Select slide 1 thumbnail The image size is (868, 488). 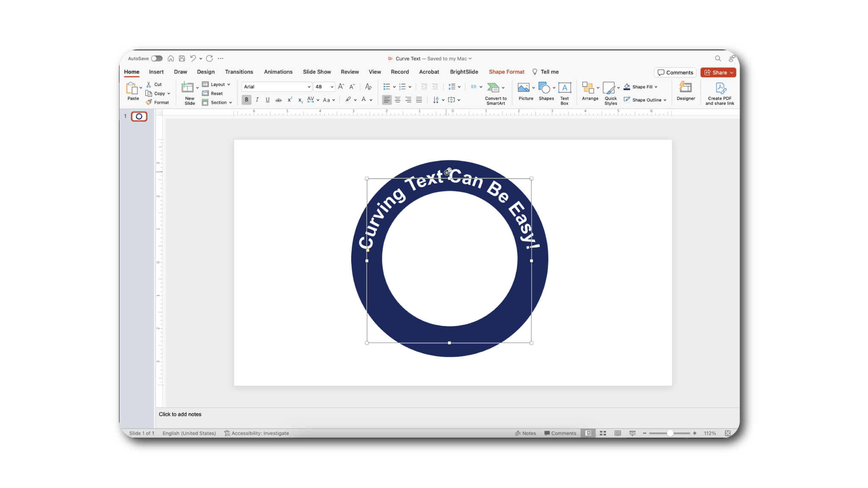(139, 116)
